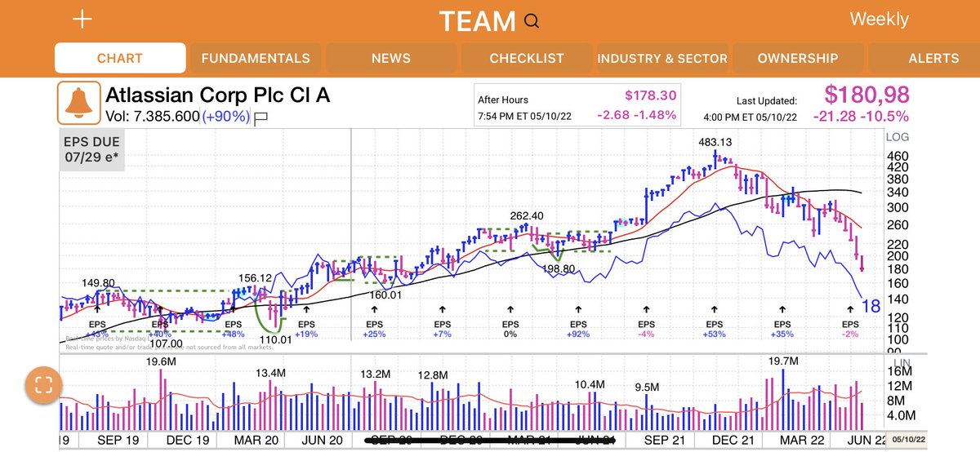Open the NEWS tab
The width and height of the screenshot is (980, 452).
[391, 58]
